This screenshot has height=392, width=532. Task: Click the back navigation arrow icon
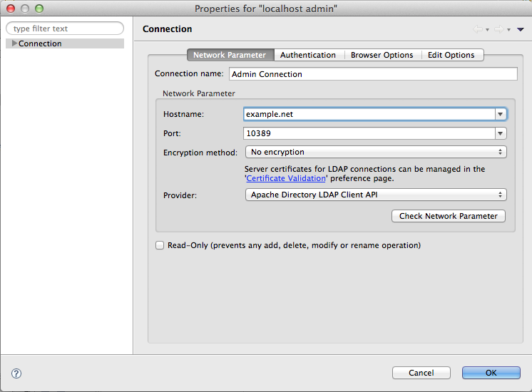tap(477, 30)
